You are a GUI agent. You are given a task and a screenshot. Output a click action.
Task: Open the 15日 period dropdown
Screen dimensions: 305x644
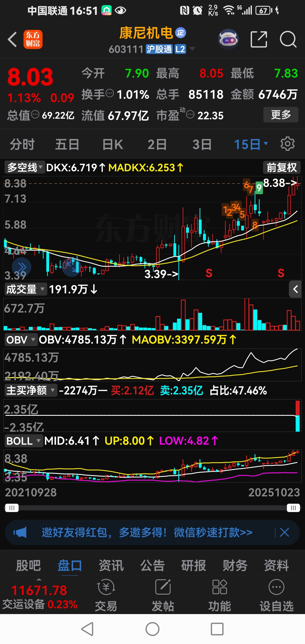(251, 144)
